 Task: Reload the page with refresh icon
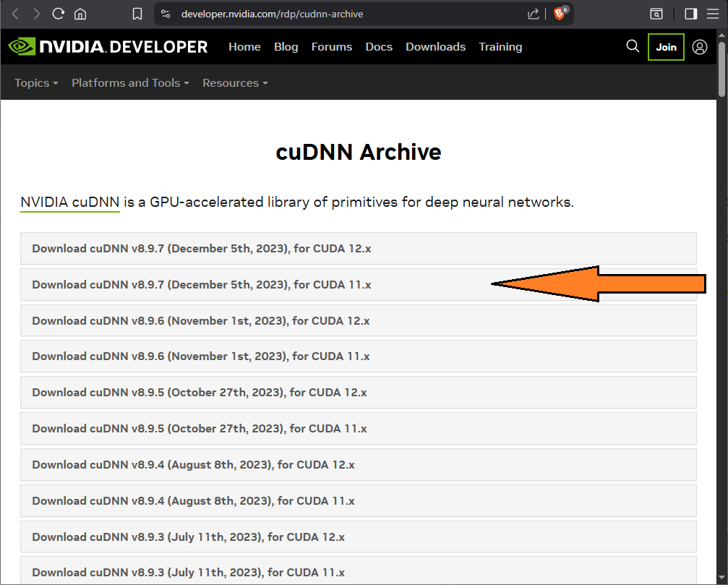(x=58, y=14)
